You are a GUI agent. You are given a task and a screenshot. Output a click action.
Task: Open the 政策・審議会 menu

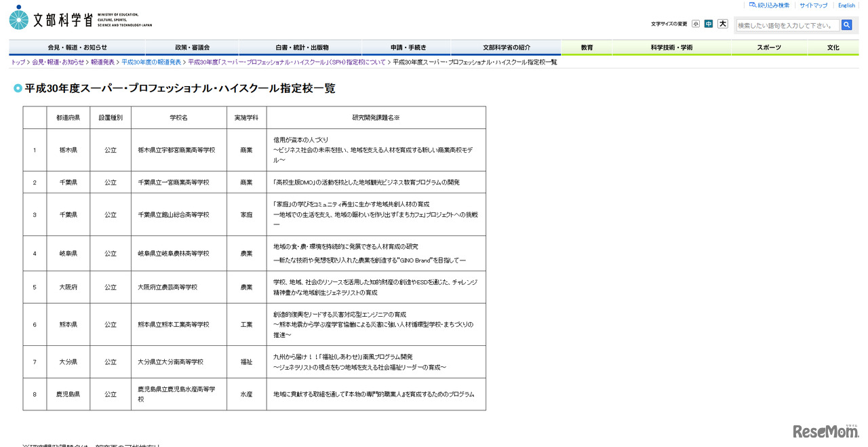pyautogui.click(x=191, y=47)
